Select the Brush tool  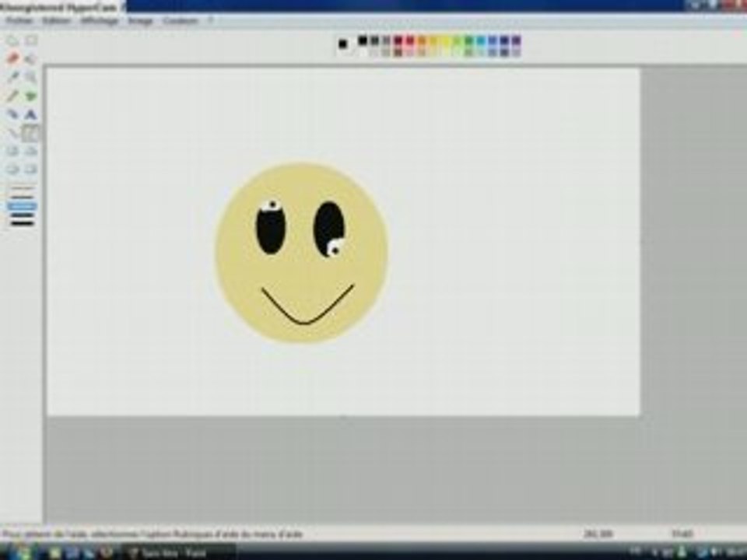31,96
